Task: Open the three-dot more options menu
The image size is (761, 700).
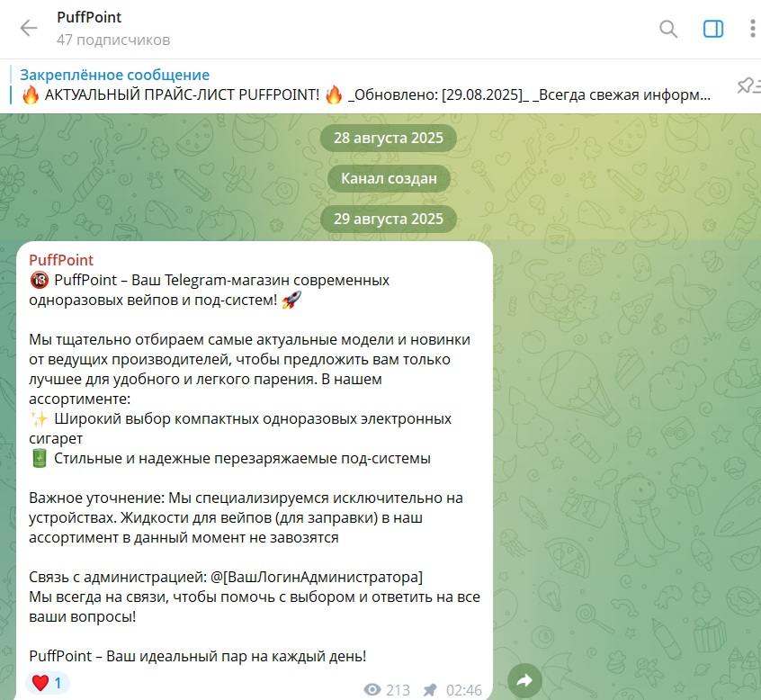Action: point(753,29)
